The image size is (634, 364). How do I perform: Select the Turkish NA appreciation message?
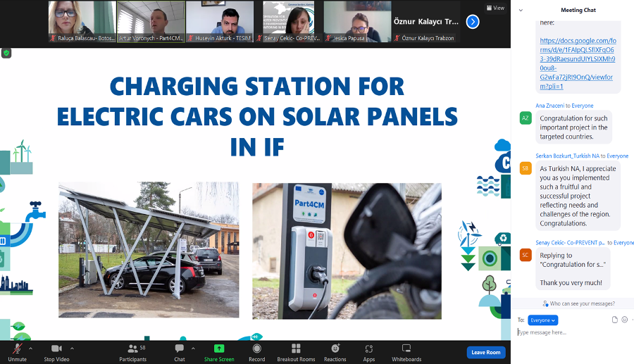coord(578,196)
